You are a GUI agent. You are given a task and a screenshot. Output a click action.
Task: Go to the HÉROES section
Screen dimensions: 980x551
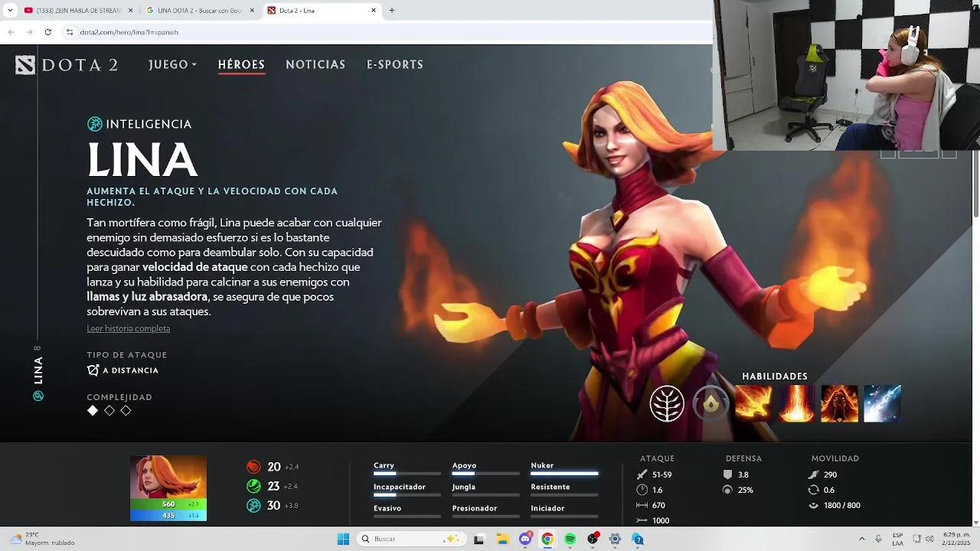click(241, 65)
